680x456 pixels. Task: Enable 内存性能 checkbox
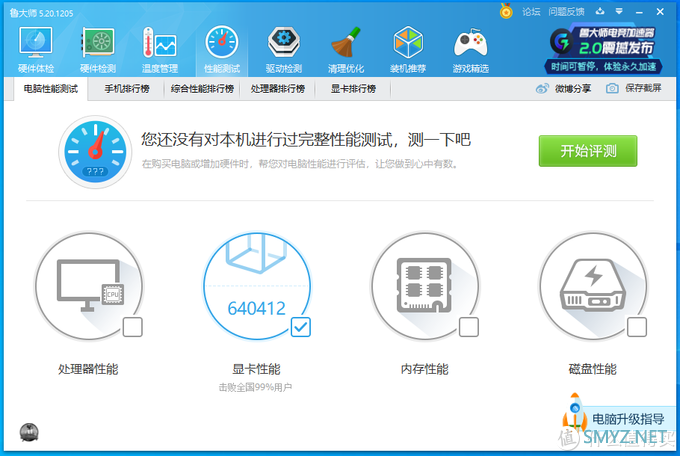(469, 327)
